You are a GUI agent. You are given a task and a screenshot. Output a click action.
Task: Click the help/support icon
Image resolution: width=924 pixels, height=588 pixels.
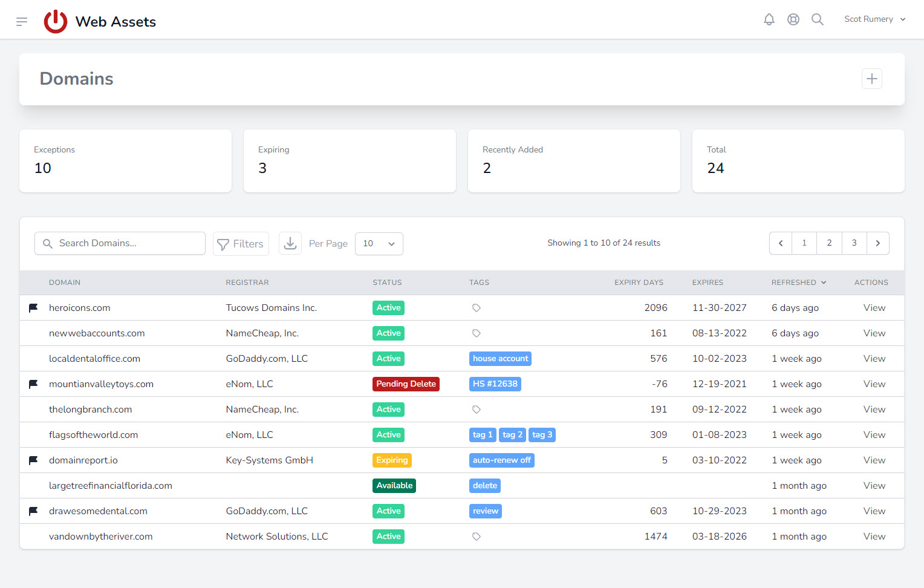point(793,19)
